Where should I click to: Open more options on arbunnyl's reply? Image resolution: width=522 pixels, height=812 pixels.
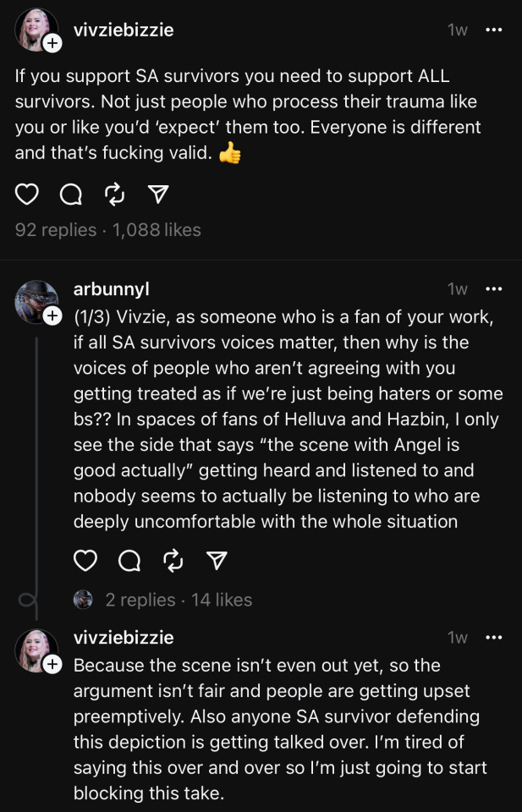pyautogui.click(x=493, y=288)
